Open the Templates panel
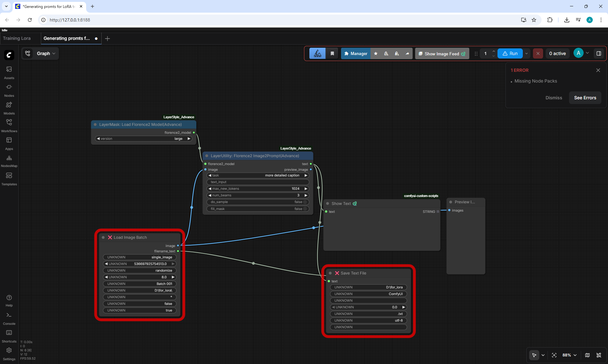 click(x=9, y=179)
